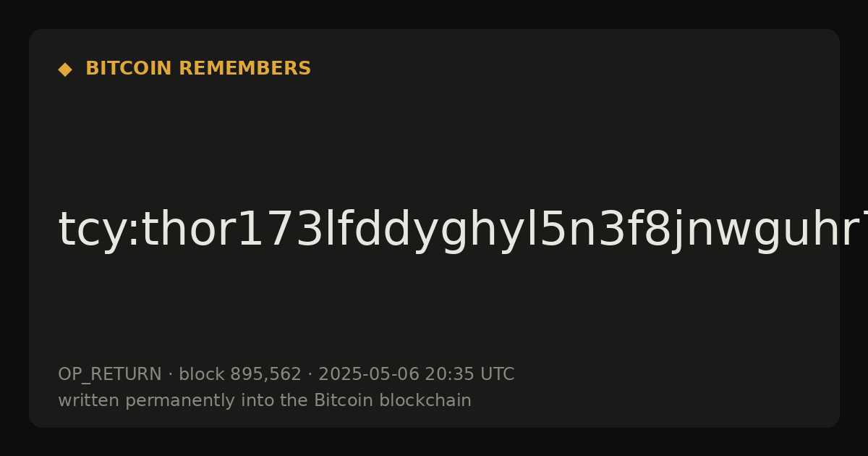Click the separator dot after OP_RETURN
This screenshot has height=456, width=868.
[170, 375]
